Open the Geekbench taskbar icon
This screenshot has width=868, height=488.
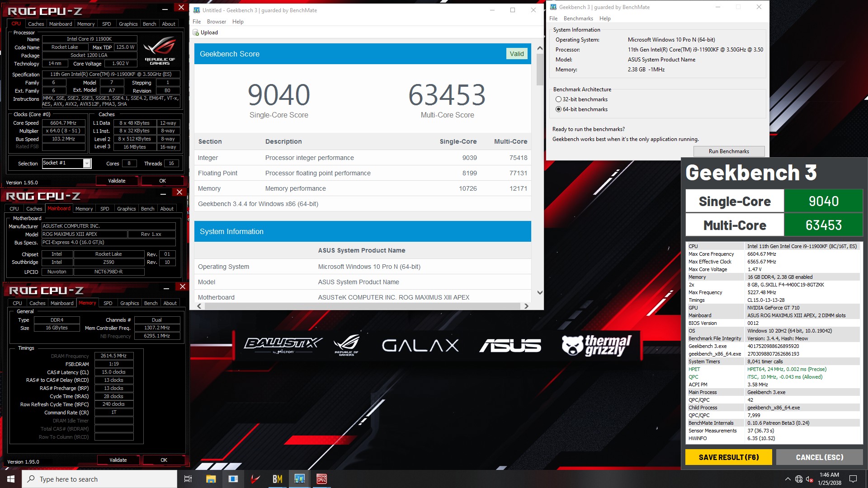point(299,479)
